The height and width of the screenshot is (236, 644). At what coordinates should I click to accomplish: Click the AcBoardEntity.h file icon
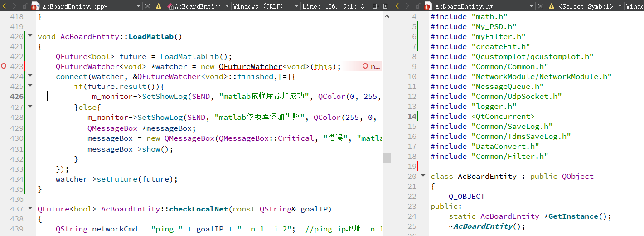tap(428, 6)
